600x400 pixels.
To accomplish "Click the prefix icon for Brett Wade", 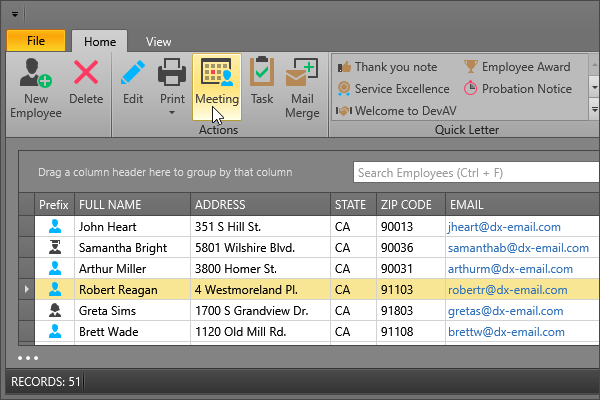I will [55, 332].
